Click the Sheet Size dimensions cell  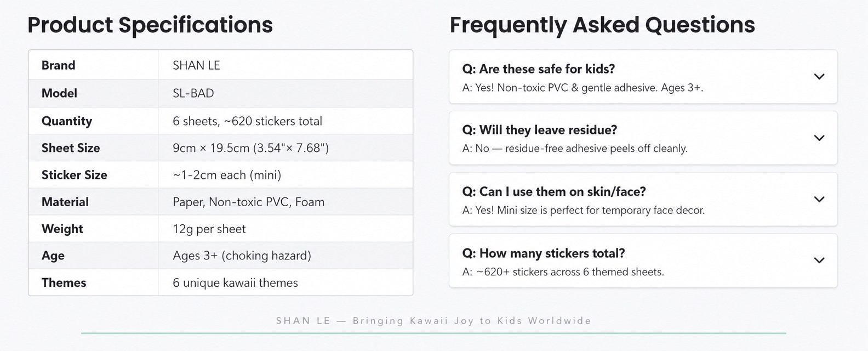pyautogui.click(x=285, y=148)
